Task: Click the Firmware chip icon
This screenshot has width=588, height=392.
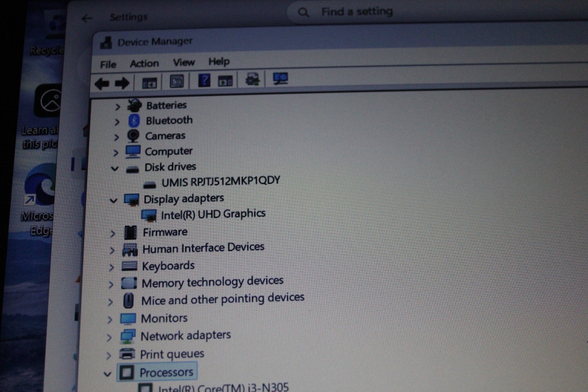Action: (130, 232)
